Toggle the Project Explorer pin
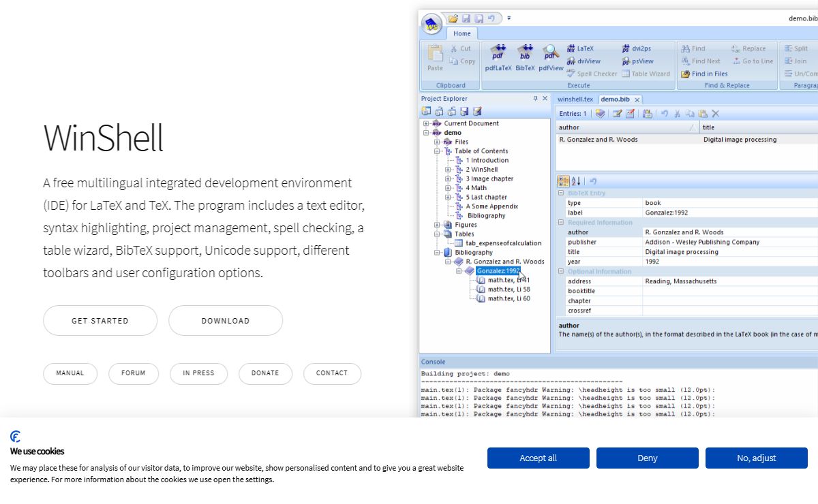Image resolution: width=818 pixels, height=504 pixels. (x=535, y=99)
